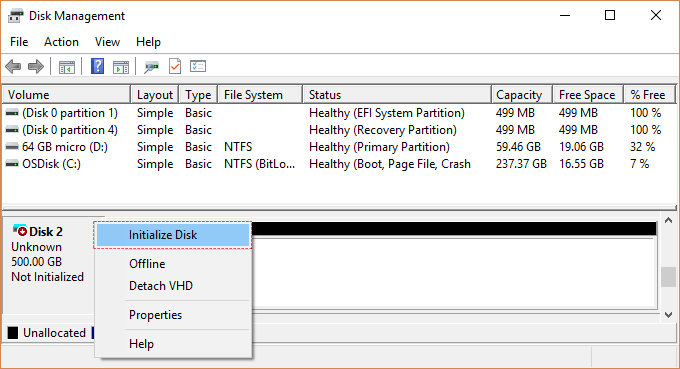
Task: Click the 7 % free value
Action: (639, 164)
